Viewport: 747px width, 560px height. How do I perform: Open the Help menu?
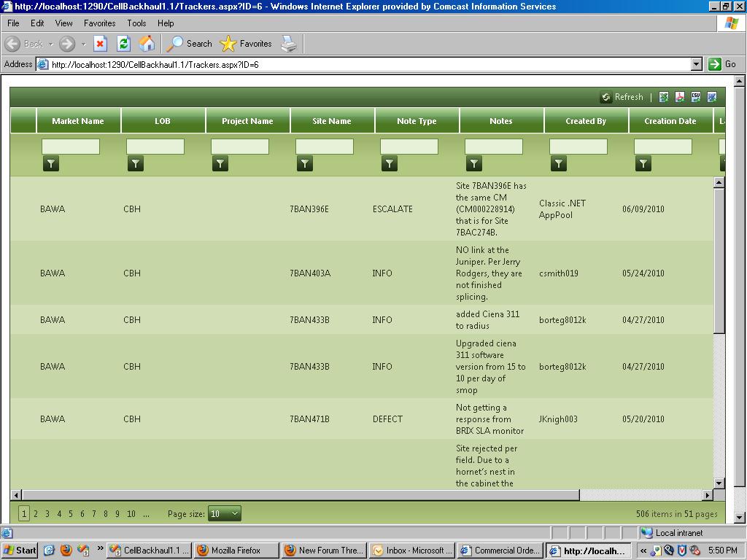point(166,23)
